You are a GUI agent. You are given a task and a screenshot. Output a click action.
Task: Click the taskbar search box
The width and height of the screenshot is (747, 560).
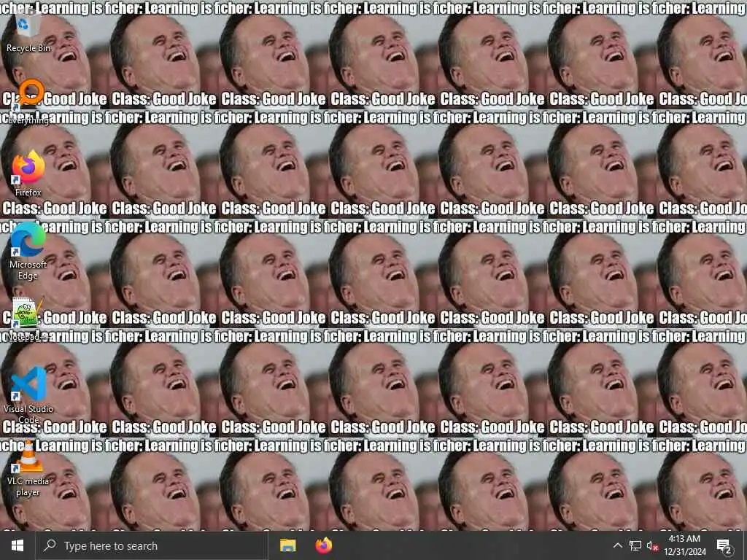[152, 545]
